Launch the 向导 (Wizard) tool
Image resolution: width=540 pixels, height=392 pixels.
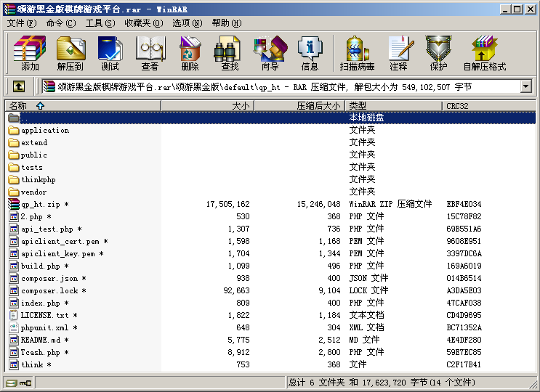pyautogui.click(x=270, y=54)
